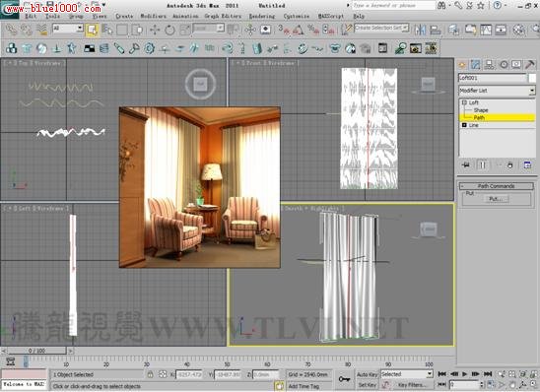
Task: Open the Material Editor icon
Action: click(x=519, y=30)
